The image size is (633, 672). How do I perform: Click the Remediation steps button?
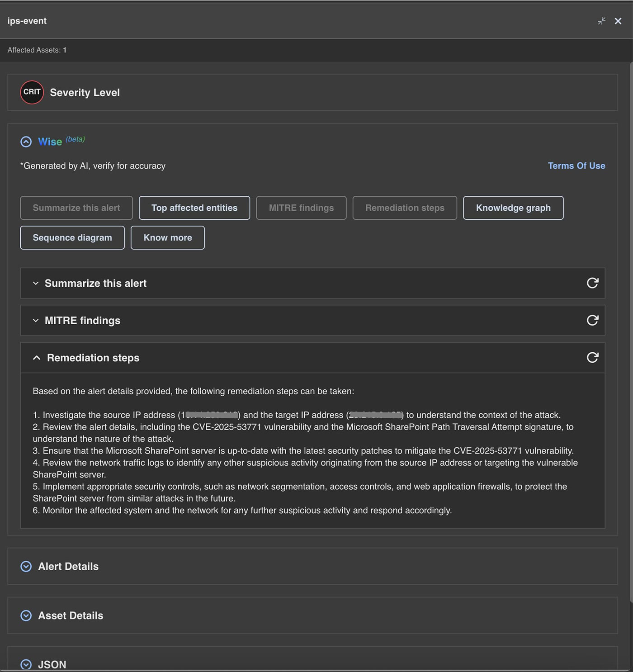pos(405,208)
